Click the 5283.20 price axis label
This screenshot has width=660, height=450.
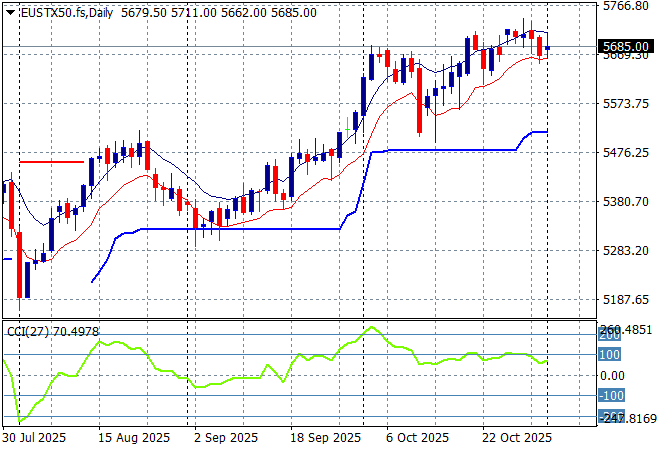coord(628,251)
